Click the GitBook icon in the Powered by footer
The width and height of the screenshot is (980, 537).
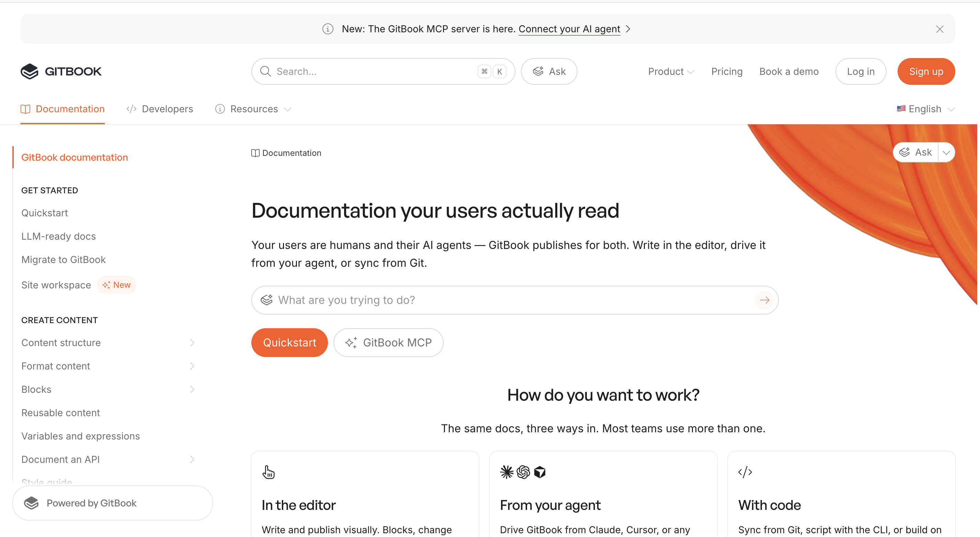point(31,503)
